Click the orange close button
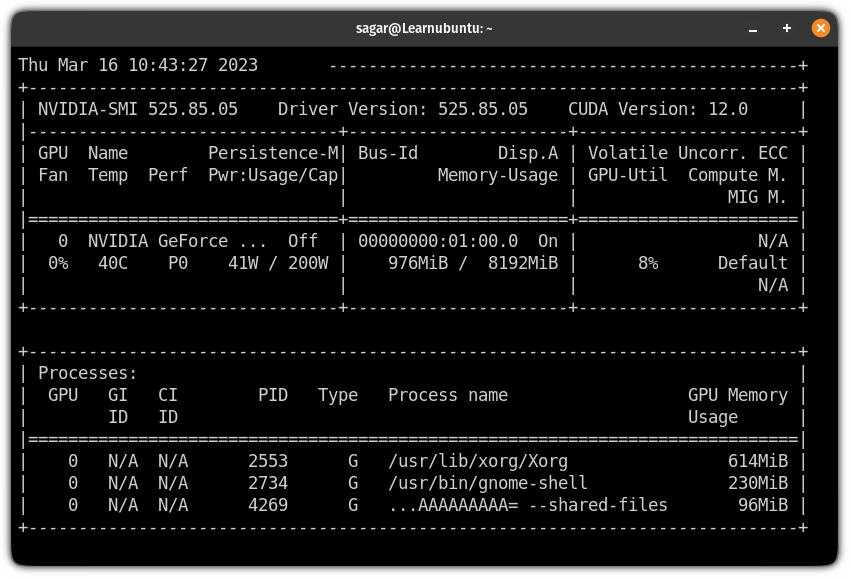This screenshot has height=579, width=851. pos(820,27)
